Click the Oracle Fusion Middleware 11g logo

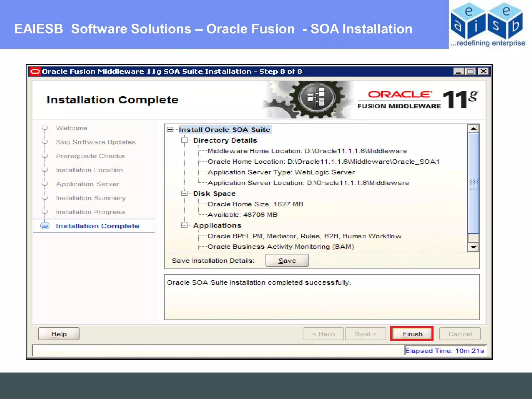point(418,99)
